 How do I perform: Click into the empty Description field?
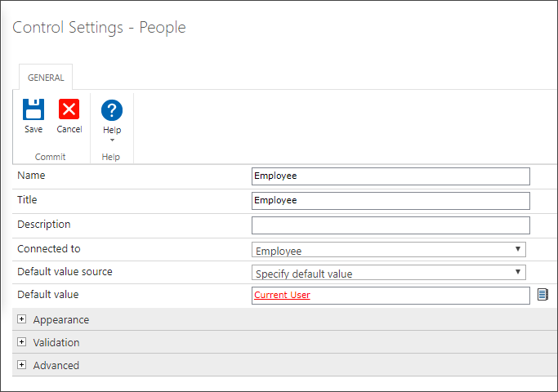391,225
